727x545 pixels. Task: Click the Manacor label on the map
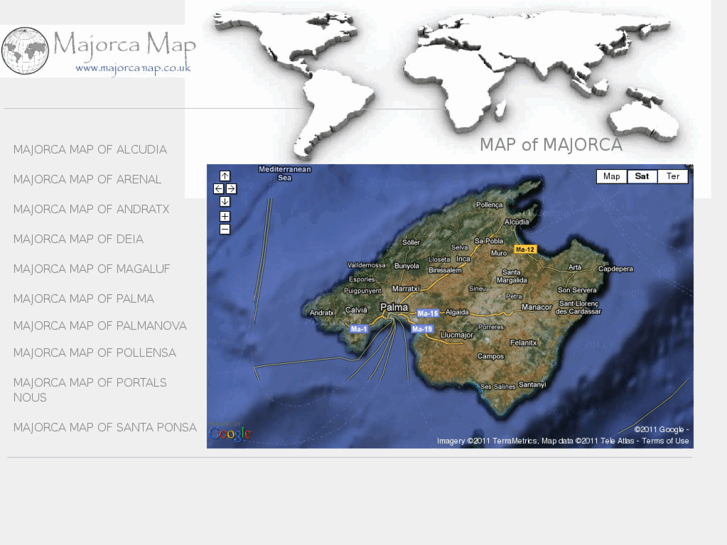[x=536, y=307]
